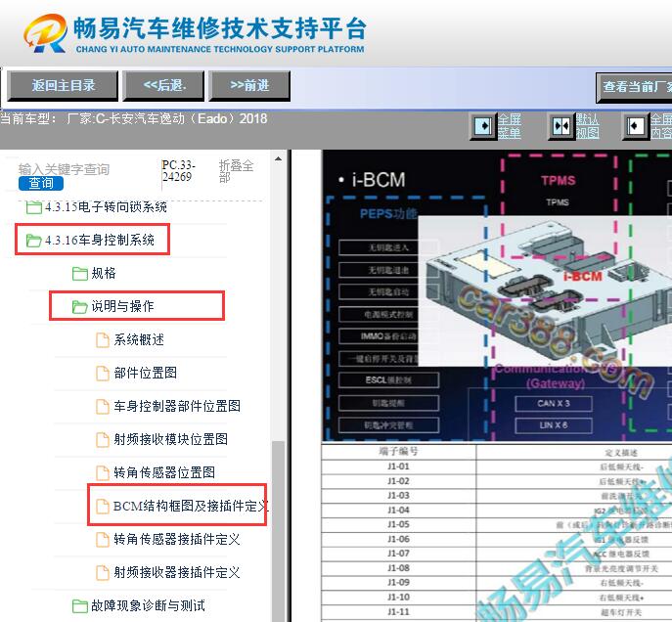
Task: Select table cell J1-01
Action: click(398, 466)
